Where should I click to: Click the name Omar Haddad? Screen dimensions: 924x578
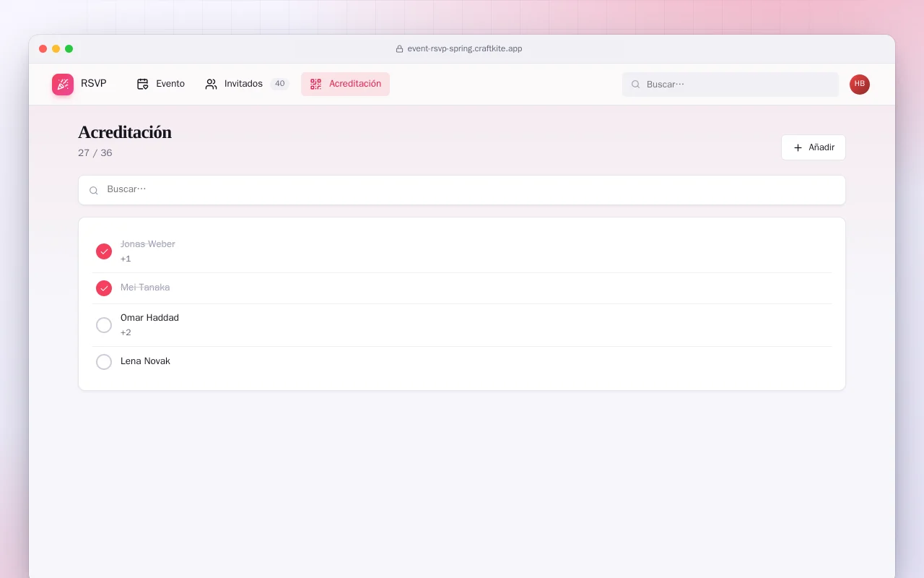click(x=149, y=318)
